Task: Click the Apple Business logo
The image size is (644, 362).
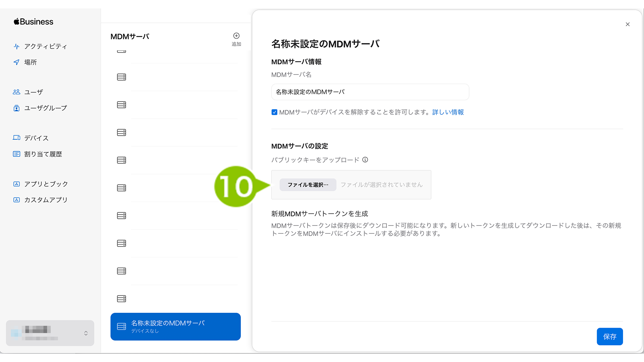Action: point(33,22)
